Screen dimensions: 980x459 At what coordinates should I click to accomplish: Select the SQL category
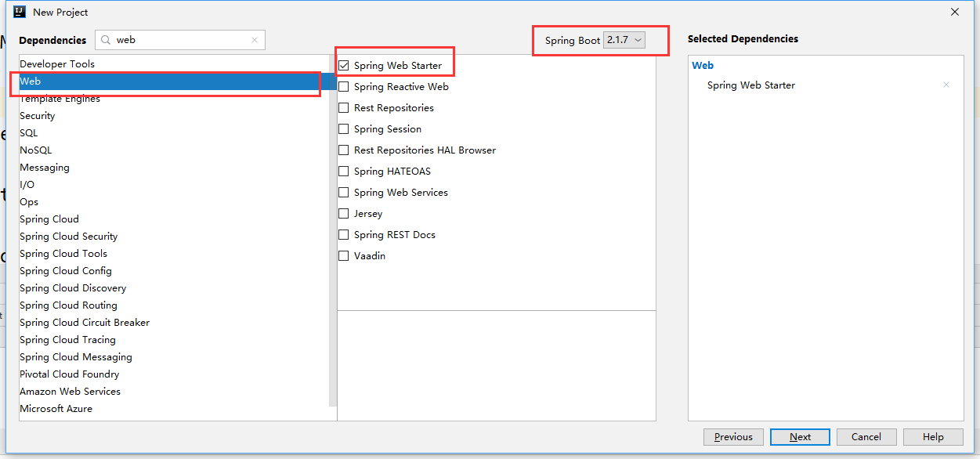175,133
